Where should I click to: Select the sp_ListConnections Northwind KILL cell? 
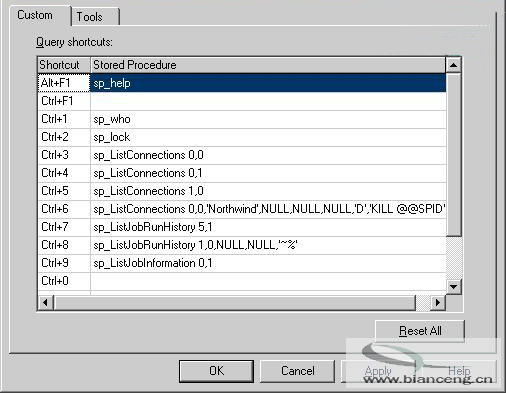coord(268,209)
